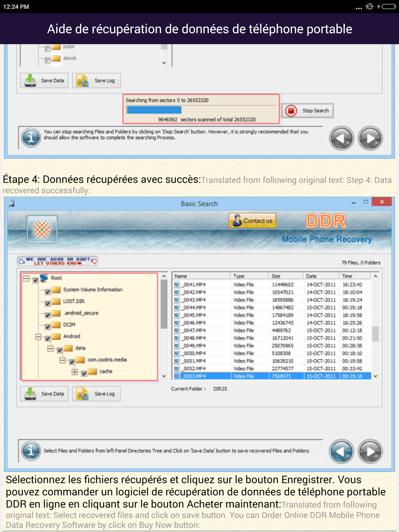Screen dimensions: 399x532
Task: Click the Root computer icon in tree
Action: click(44, 278)
